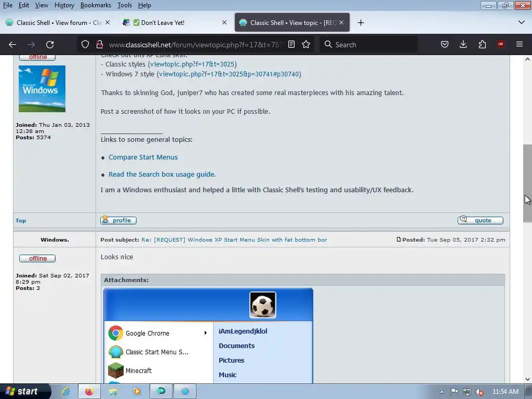Toggle reader view icon in address bar
Image resolution: width=532 pixels, height=399 pixels.
coord(291,45)
